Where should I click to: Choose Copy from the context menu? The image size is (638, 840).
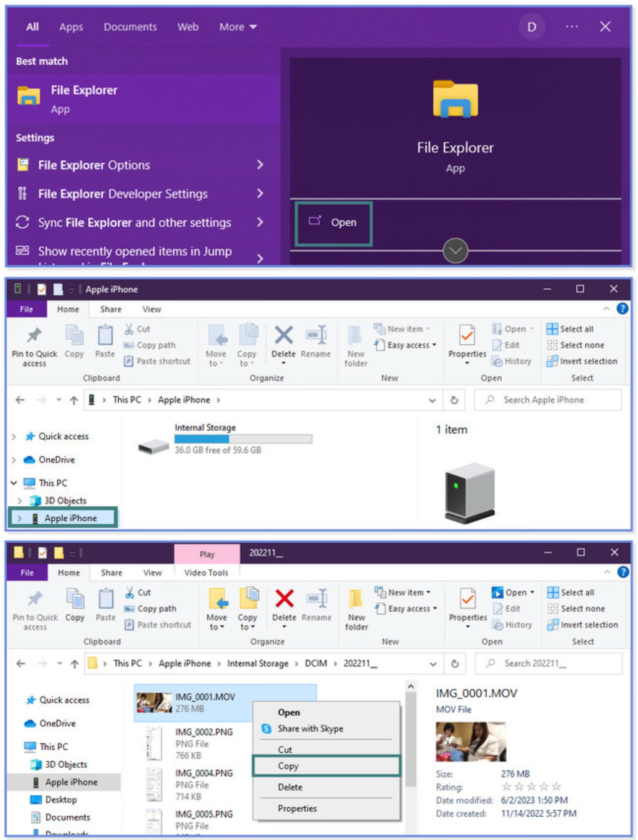point(327,766)
